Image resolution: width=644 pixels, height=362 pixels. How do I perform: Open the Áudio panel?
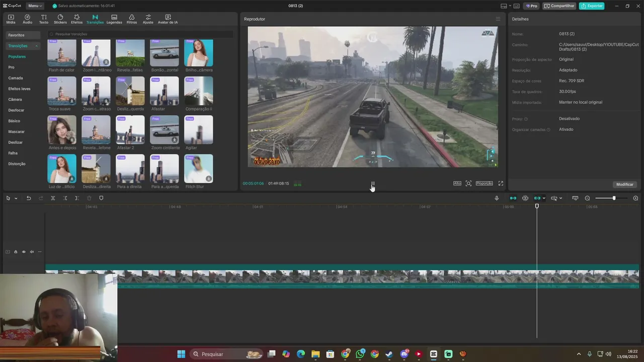27,19
